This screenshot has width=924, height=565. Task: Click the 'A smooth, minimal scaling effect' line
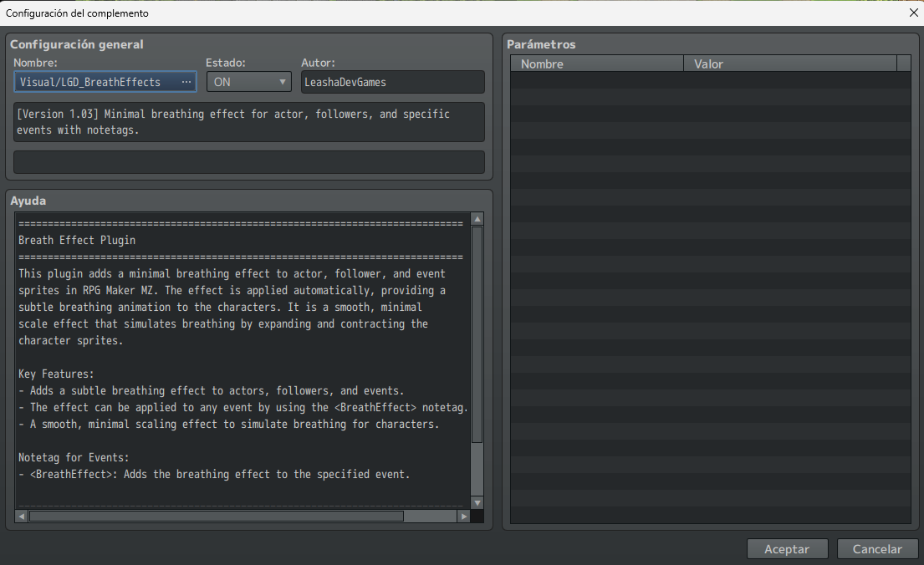228,425
